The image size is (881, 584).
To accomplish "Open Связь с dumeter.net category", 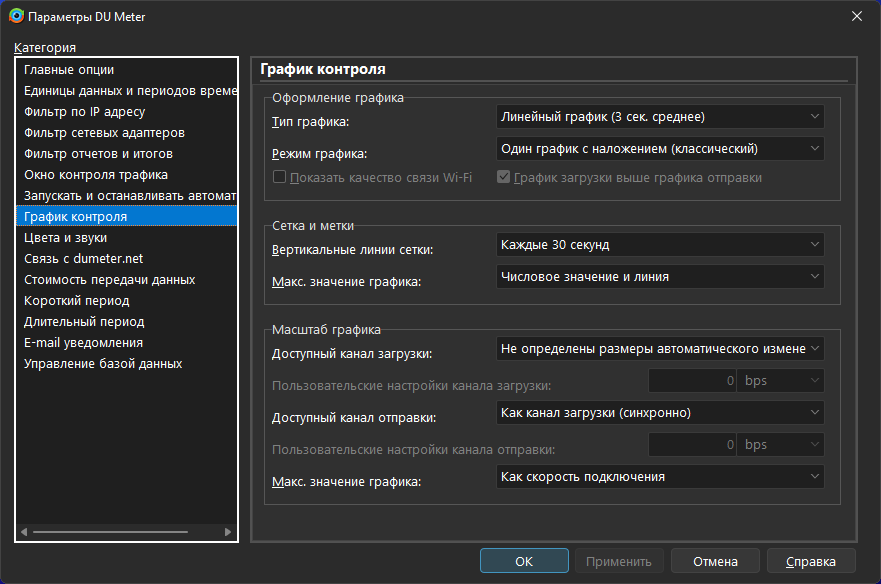I will [x=126, y=259].
